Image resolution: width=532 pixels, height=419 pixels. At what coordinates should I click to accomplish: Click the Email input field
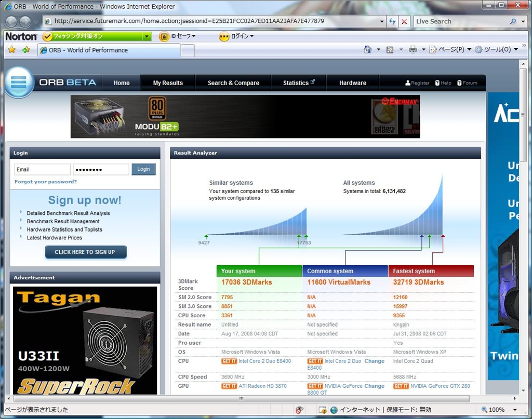(x=43, y=169)
